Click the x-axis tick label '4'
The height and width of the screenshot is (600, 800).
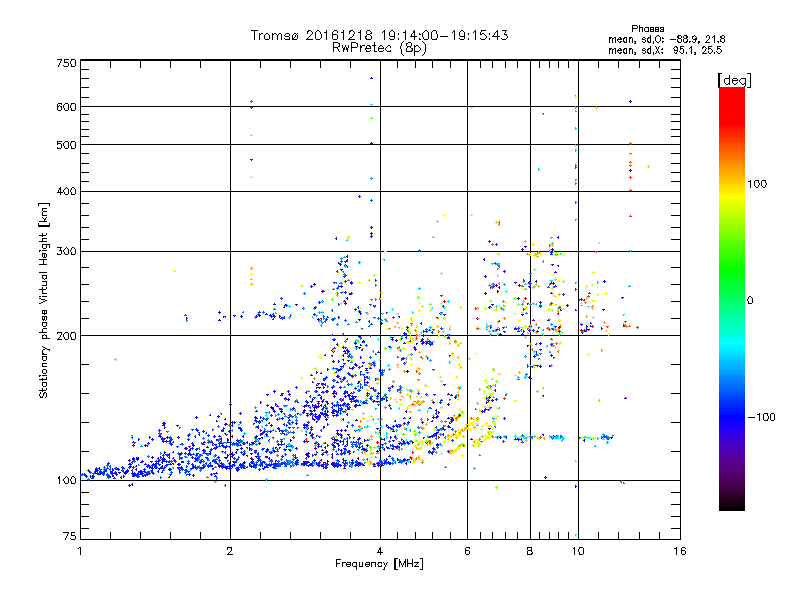tap(380, 551)
